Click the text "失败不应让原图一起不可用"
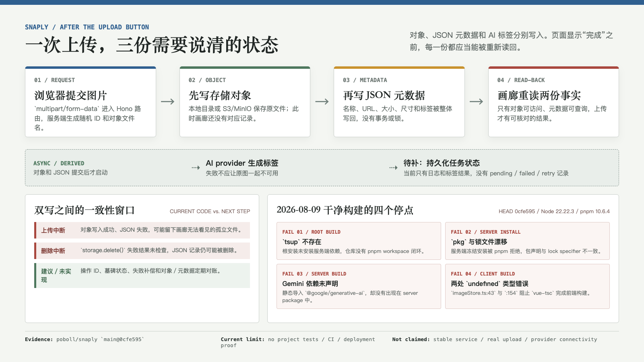This screenshot has width=644, height=362. [x=242, y=173]
